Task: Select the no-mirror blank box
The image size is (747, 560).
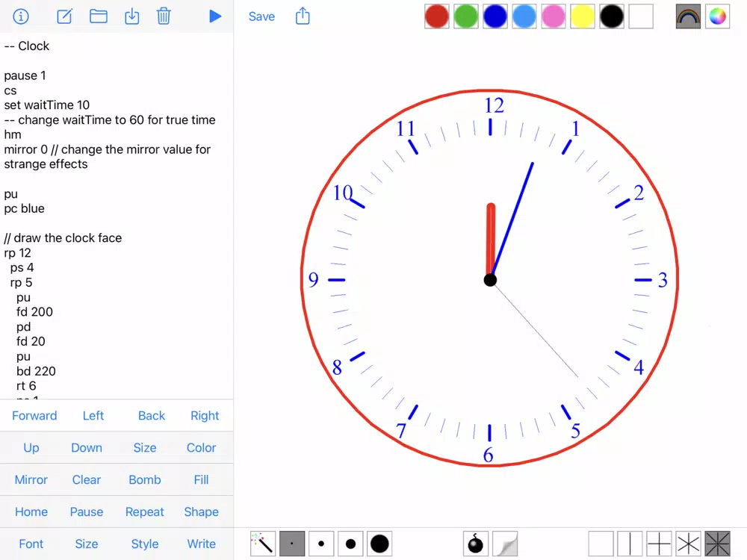Action: pos(601,544)
